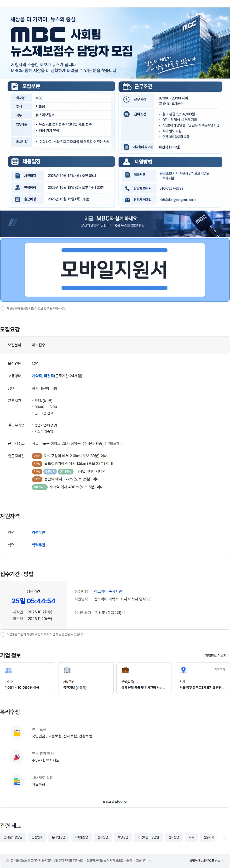
Task: Select the 채팅상담 tag
Action: 123,837
